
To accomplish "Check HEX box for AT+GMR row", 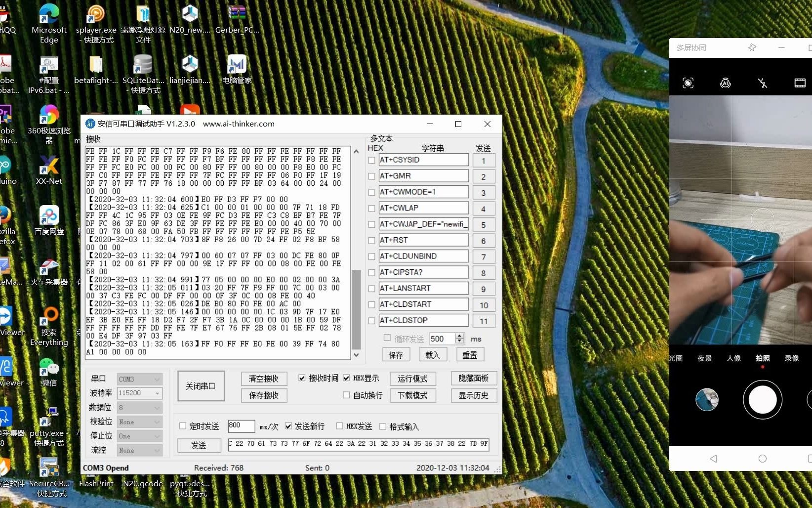I will tap(371, 176).
